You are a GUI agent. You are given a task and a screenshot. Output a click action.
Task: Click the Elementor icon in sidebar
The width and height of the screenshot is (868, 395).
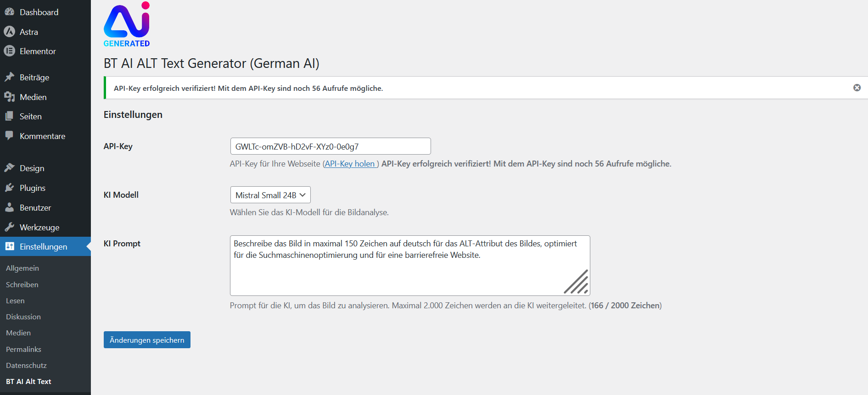click(9, 51)
